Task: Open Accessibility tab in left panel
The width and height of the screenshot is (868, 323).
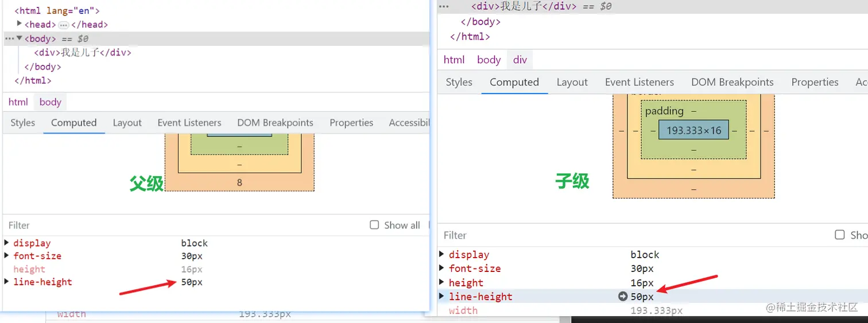Action: click(x=409, y=122)
